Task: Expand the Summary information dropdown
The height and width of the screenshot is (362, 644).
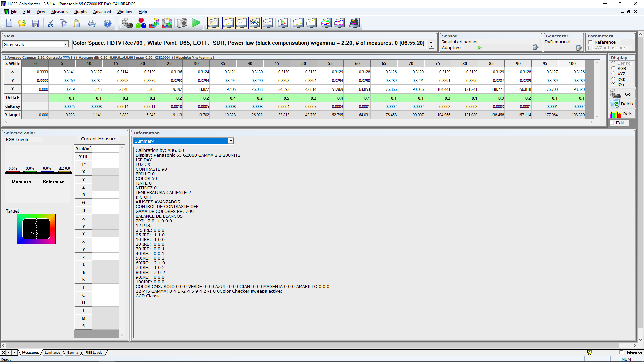Action: click(x=231, y=141)
